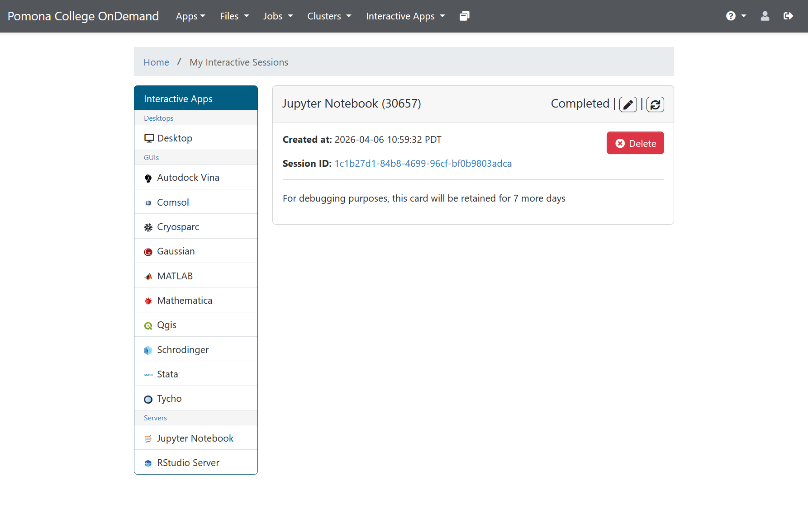Open the Help question-mark menu
This screenshot has height=532, width=808.
pos(736,16)
